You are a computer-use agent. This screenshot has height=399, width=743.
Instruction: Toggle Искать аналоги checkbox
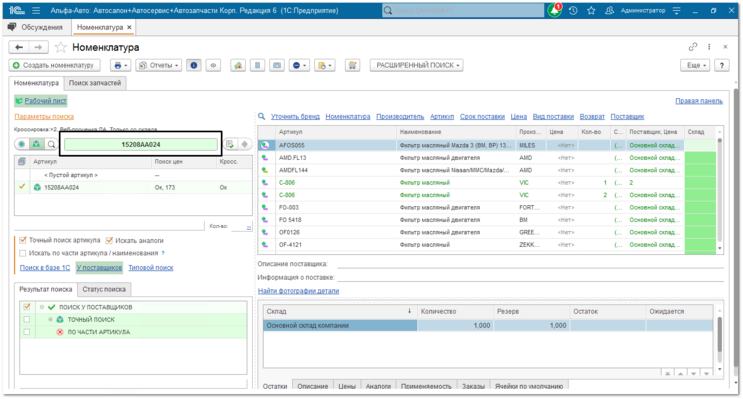tap(109, 240)
